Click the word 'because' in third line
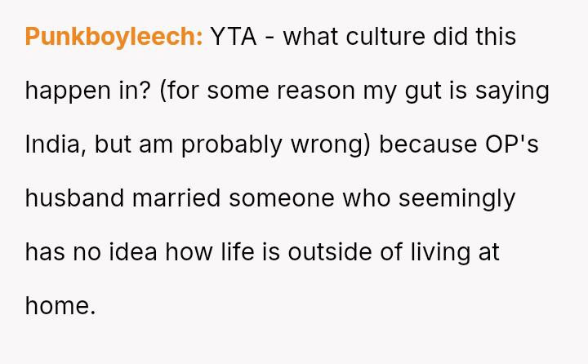Viewport: 588px width, 364px height. pos(428,144)
